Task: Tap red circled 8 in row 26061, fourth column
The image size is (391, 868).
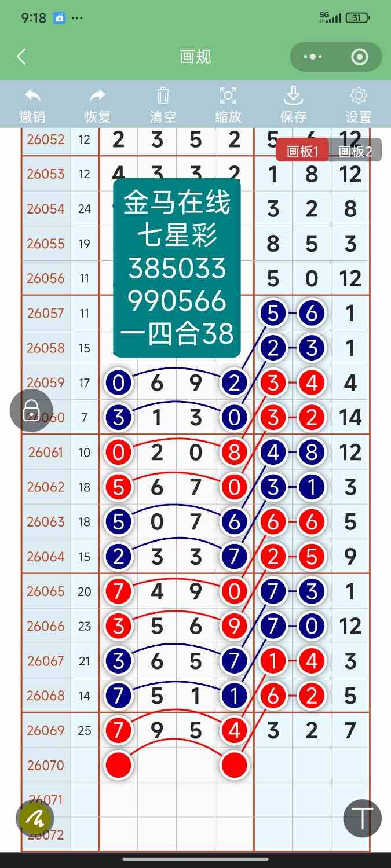Action: (x=235, y=453)
